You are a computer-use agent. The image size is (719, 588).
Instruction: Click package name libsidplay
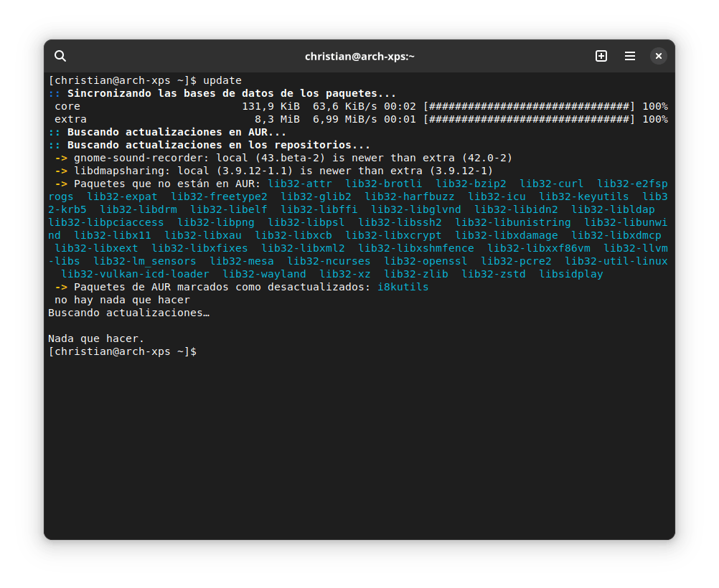coord(571,274)
